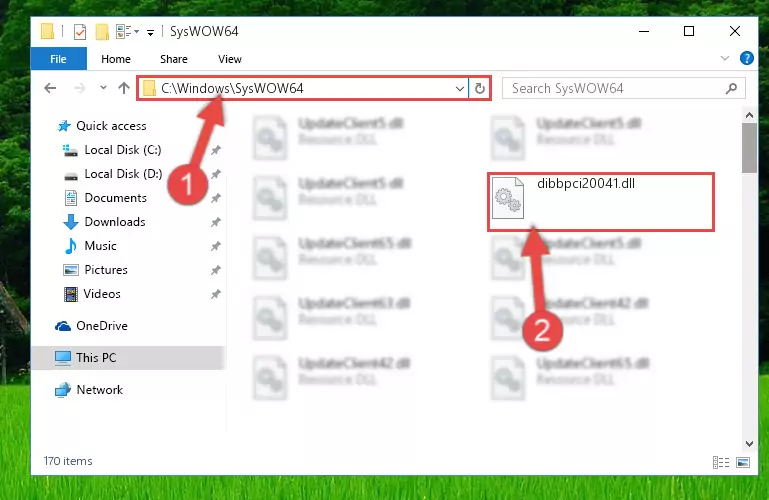Image resolution: width=769 pixels, height=500 pixels.
Task: Go up one folder level
Action: [124, 88]
